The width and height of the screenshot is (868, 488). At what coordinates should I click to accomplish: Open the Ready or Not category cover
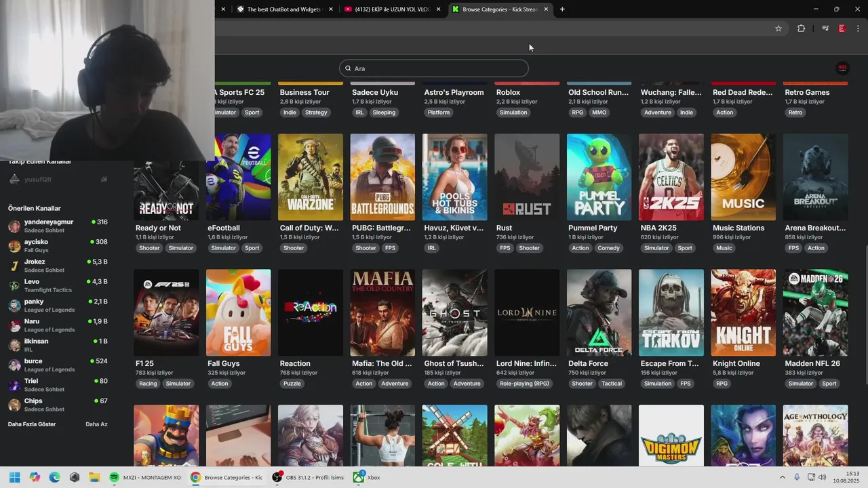pyautogui.click(x=166, y=177)
